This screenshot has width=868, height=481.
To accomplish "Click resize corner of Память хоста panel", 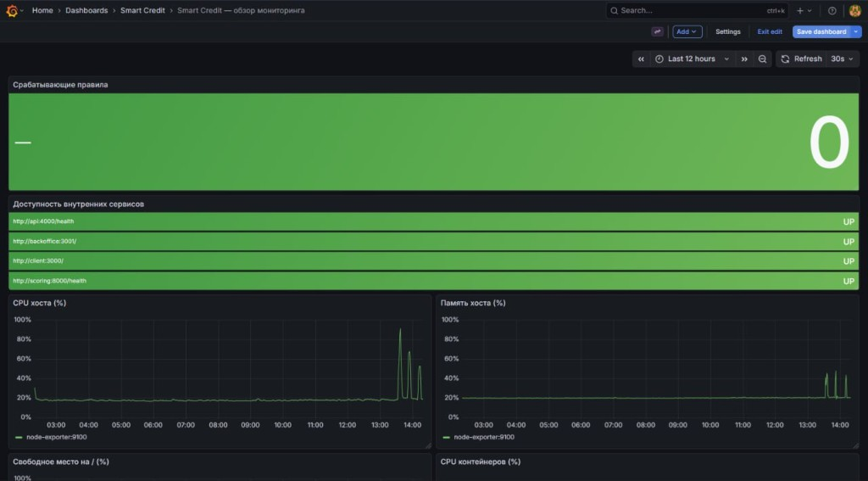I will click(x=856, y=445).
